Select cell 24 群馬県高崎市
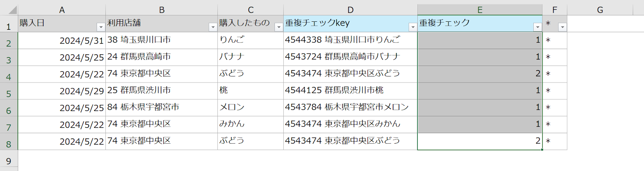Image resolution: width=644 pixels, height=171 pixels. coord(162,58)
